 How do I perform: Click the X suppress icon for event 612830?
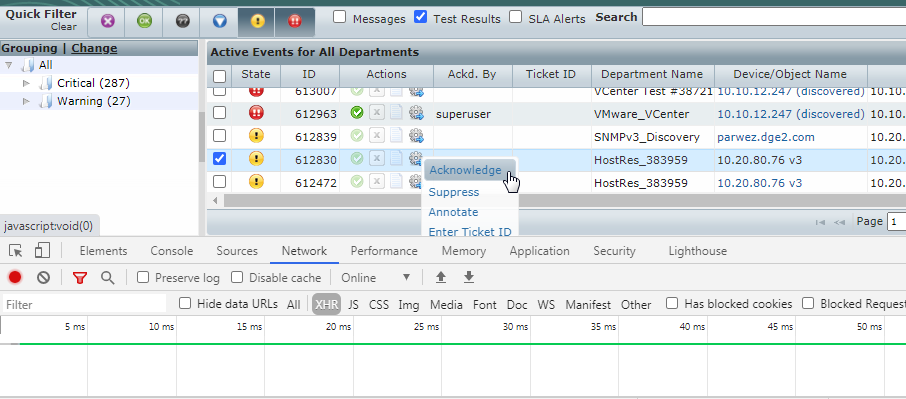coord(377,158)
